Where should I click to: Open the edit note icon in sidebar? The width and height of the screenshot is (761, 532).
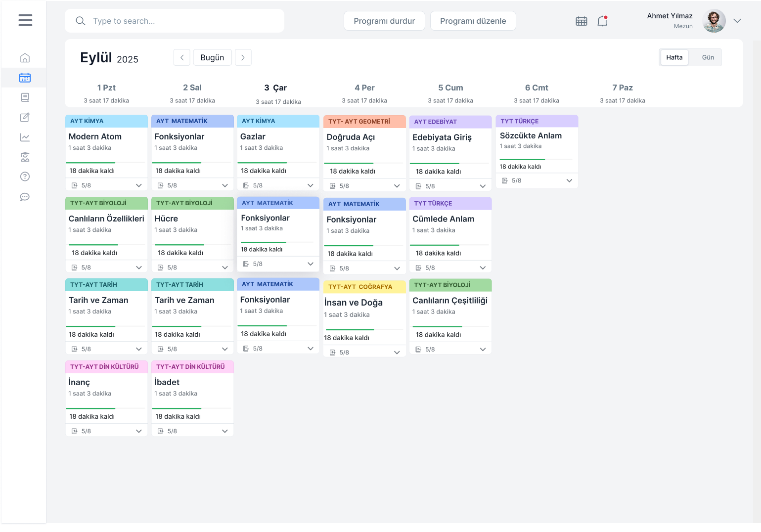click(25, 117)
